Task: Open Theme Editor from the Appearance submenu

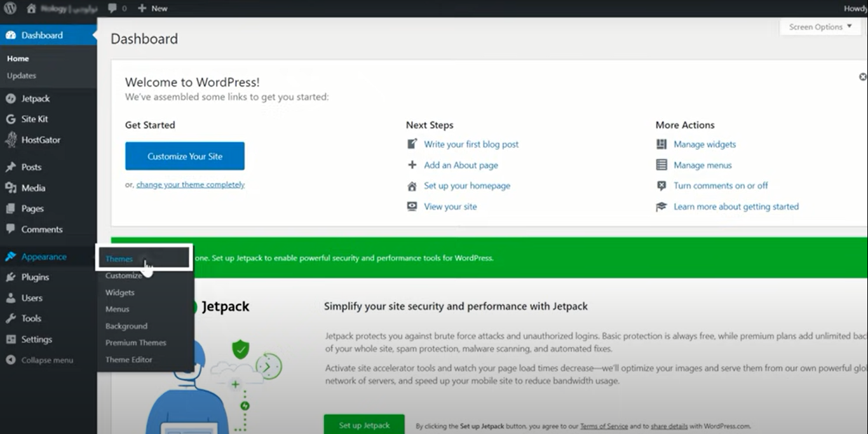Action: 129,360
